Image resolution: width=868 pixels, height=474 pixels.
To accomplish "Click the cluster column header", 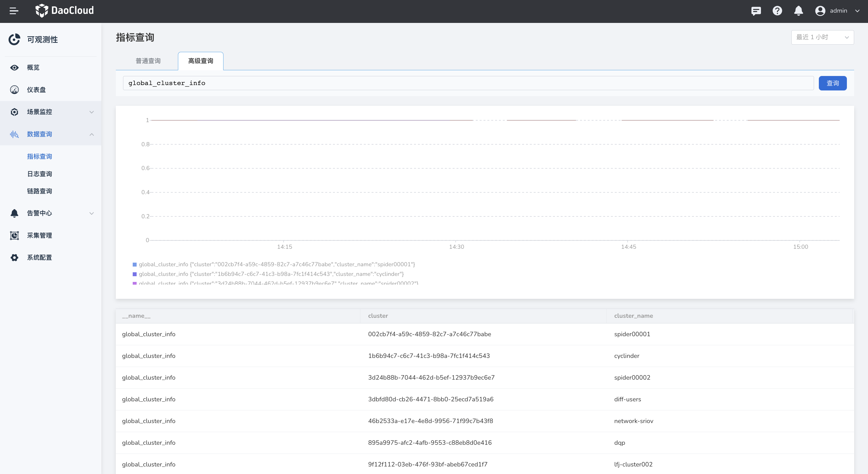I will point(378,316).
